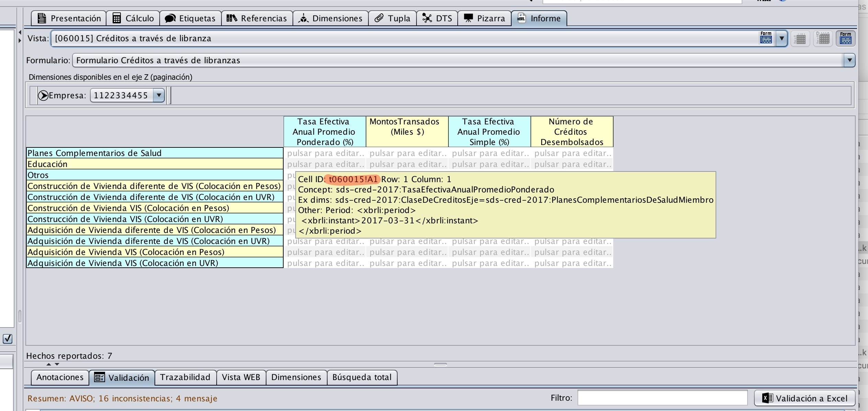
Task: Expand the Formulario dropdown
Action: pyautogui.click(x=849, y=60)
